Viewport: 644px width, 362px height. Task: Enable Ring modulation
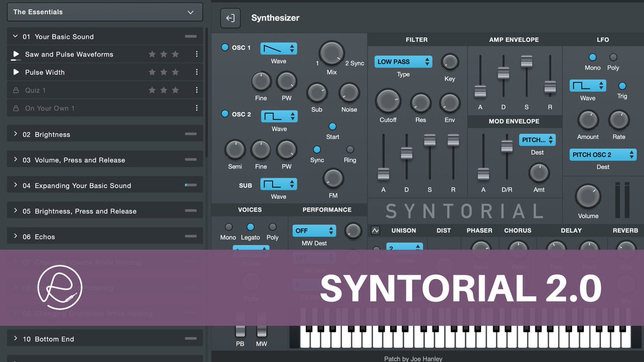(350, 150)
